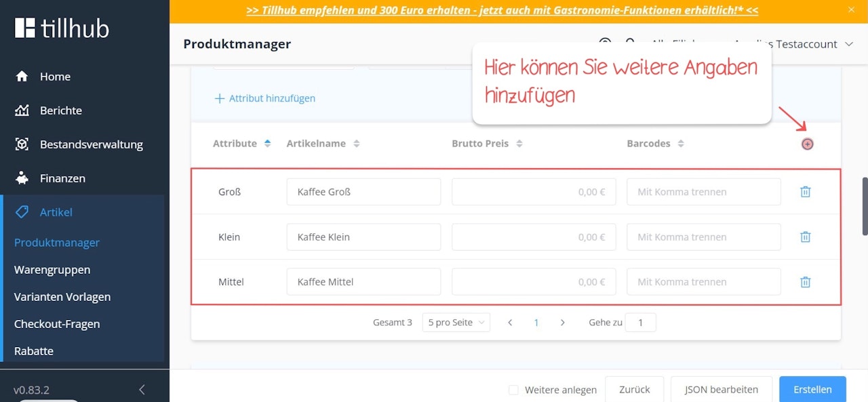Expand the Testaccount user dropdown
The image size is (868, 402).
tap(849, 44)
